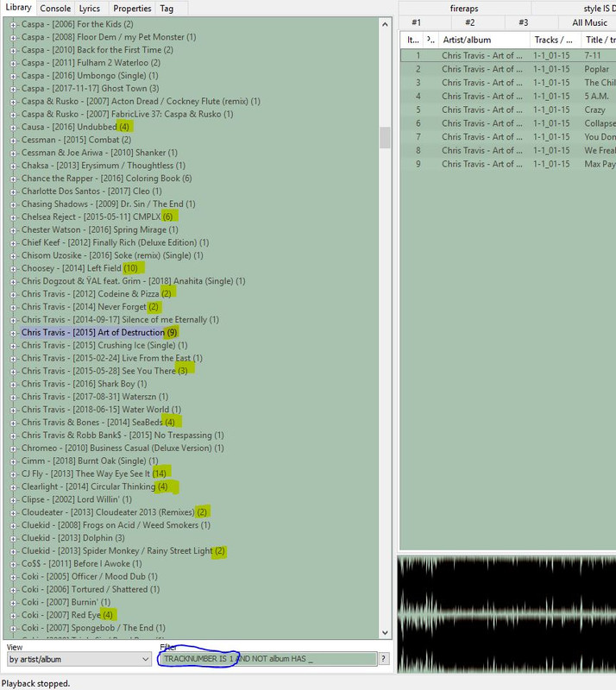Sort by the Title column header
This screenshot has height=690, width=616.
click(599, 40)
